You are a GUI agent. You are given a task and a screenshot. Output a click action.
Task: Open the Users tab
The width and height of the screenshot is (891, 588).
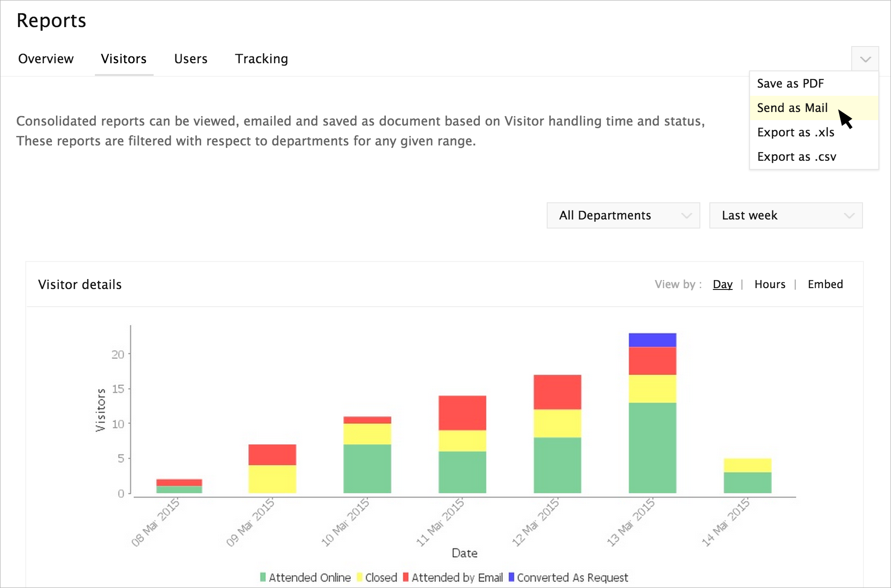191,59
